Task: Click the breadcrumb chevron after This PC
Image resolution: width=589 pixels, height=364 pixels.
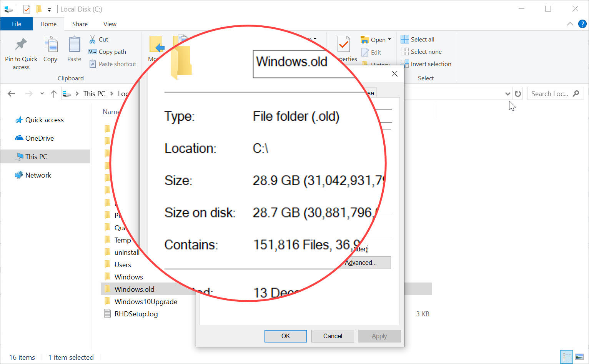Action: click(112, 93)
